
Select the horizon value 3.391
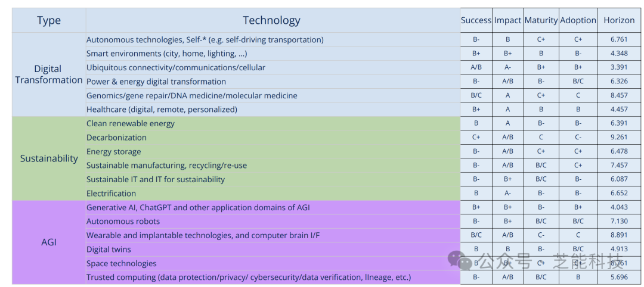tap(619, 67)
